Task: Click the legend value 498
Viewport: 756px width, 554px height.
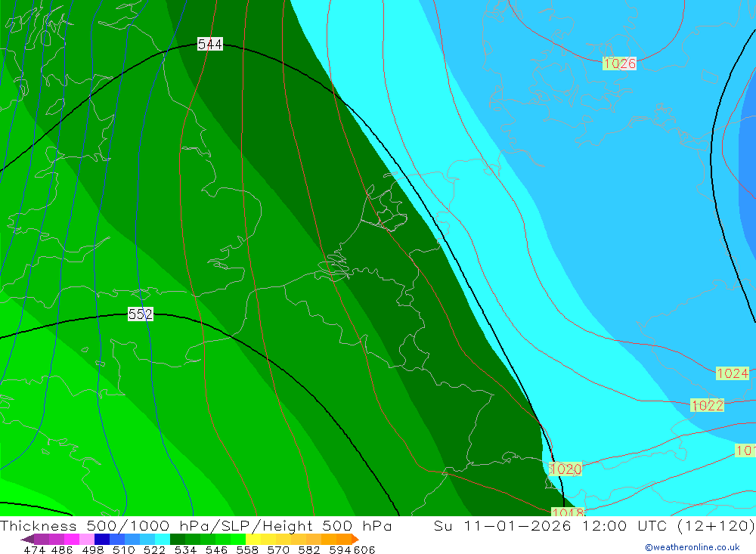Action: tap(93, 550)
